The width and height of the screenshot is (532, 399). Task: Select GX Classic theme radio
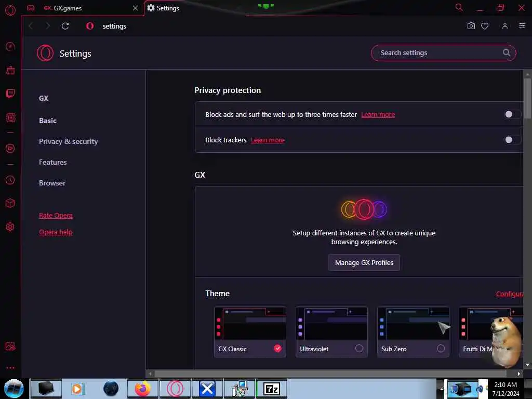click(x=277, y=349)
